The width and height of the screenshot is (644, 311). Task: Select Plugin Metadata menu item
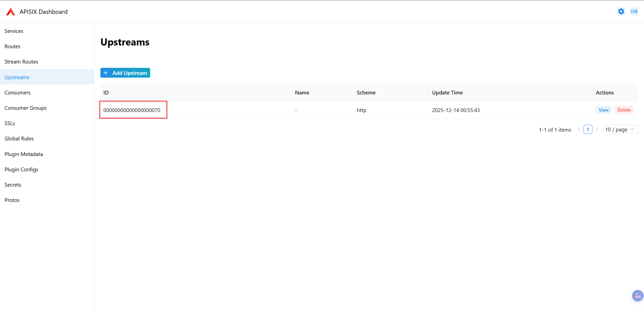coord(24,154)
